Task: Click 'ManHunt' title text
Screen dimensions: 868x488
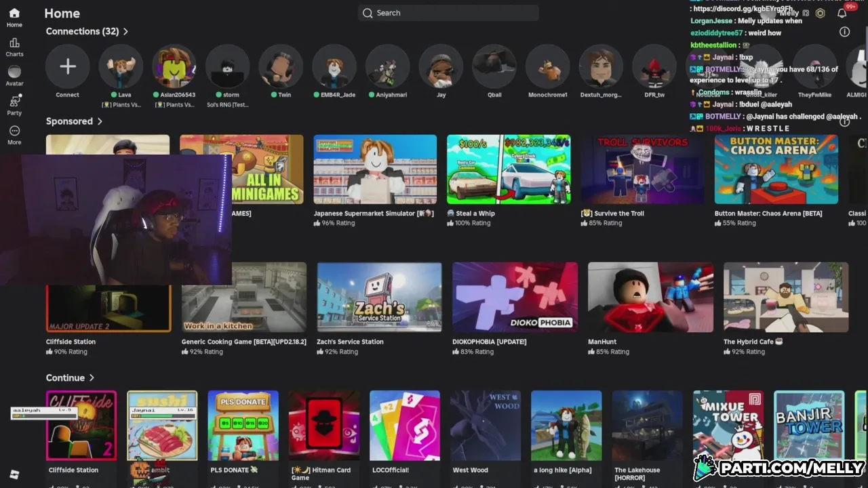Action: tap(602, 342)
